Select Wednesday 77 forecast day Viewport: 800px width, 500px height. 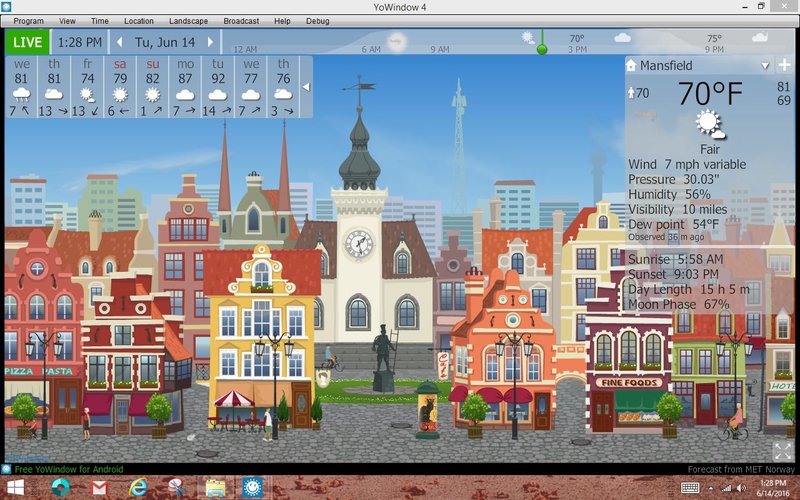pyautogui.click(x=251, y=87)
